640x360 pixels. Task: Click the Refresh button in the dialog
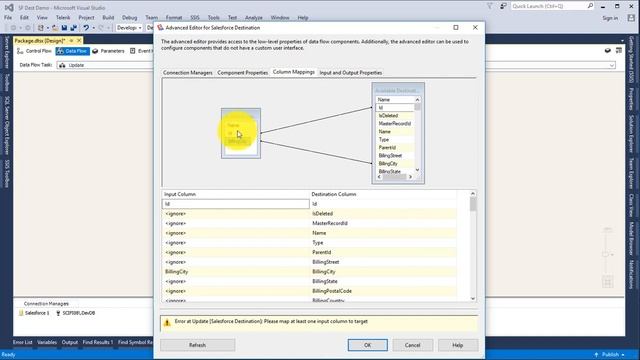pyautogui.click(x=198, y=345)
